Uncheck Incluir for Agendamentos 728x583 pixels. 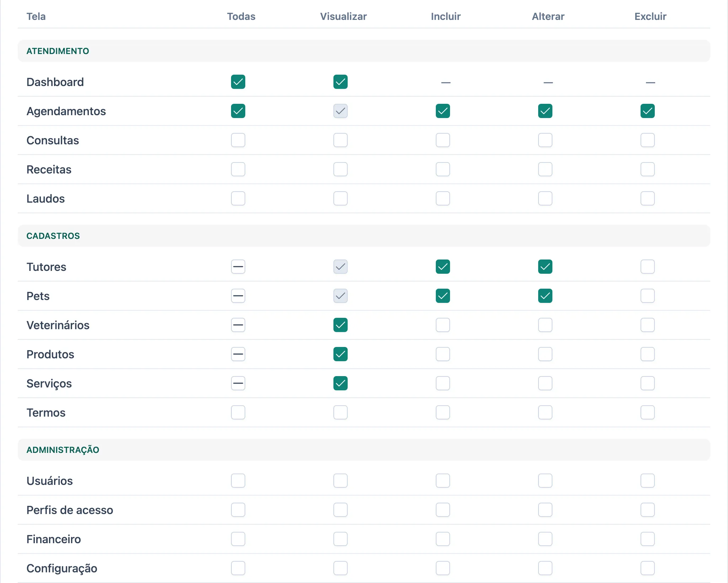[443, 111]
